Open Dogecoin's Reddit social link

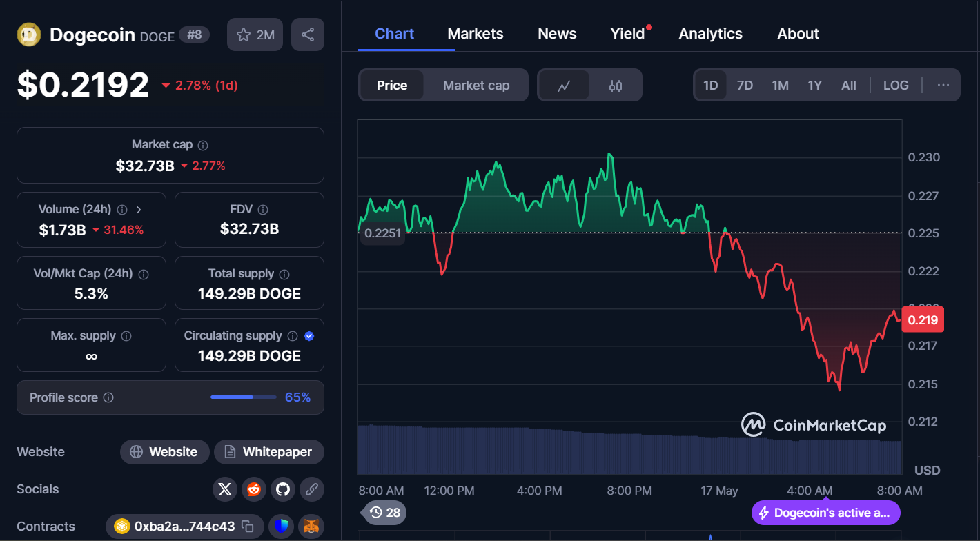tap(253, 489)
